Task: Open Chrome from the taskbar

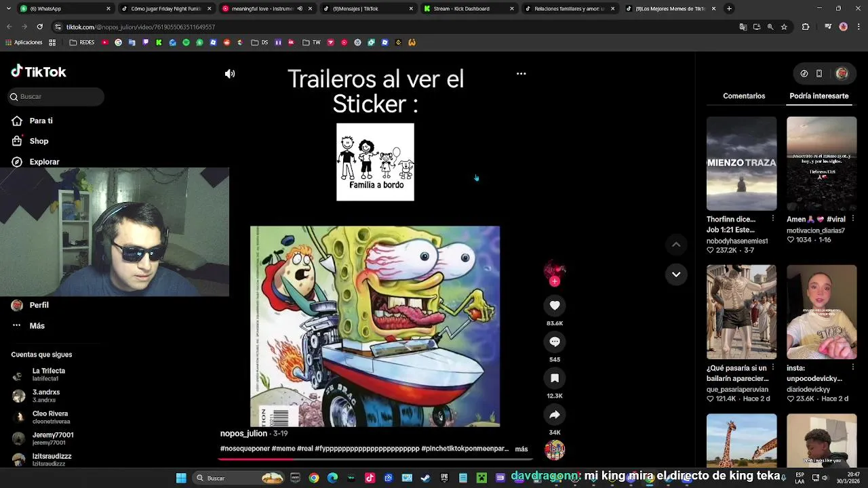Action: tap(313, 478)
